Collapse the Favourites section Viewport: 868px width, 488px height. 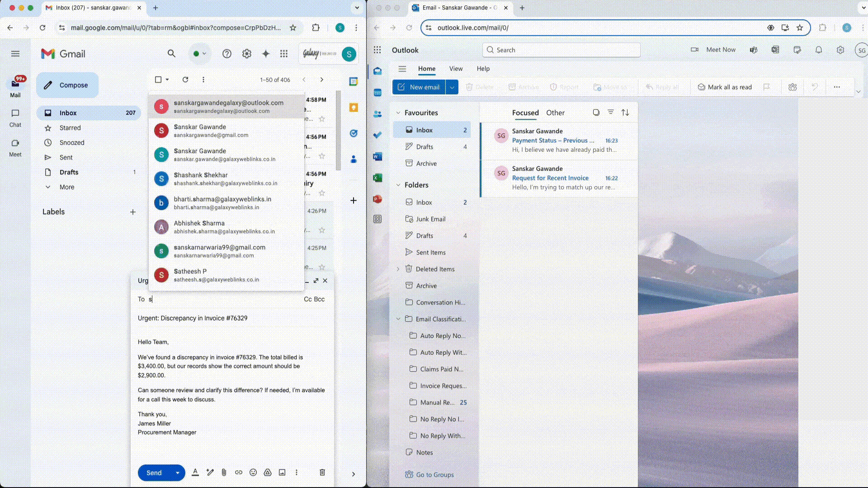tap(398, 113)
